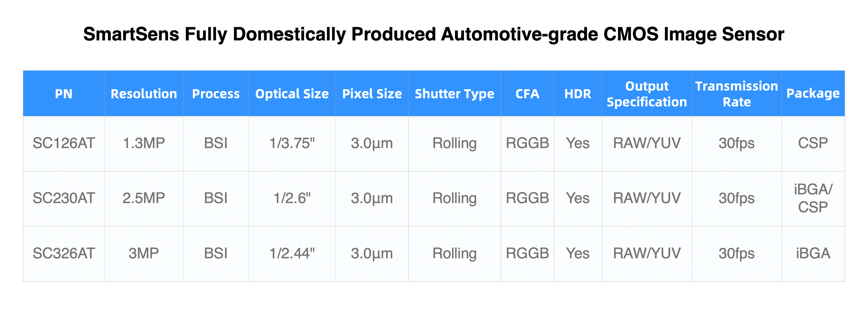Select the Transmission Rate column header
This screenshot has height=310, width=868.
(x=737, y=94)
